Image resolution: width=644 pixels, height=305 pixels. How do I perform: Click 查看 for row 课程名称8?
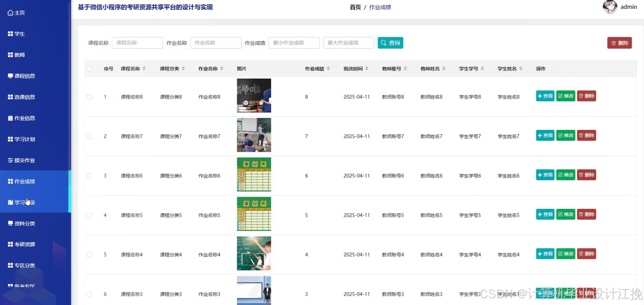pos(545,96)
